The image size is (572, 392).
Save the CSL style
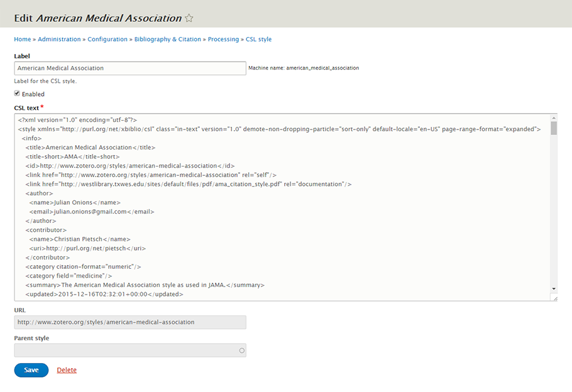tap(31, 370)
